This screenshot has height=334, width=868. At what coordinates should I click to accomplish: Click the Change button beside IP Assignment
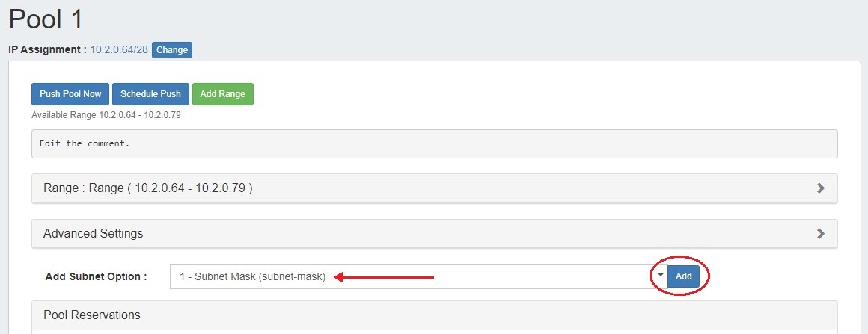172,50
